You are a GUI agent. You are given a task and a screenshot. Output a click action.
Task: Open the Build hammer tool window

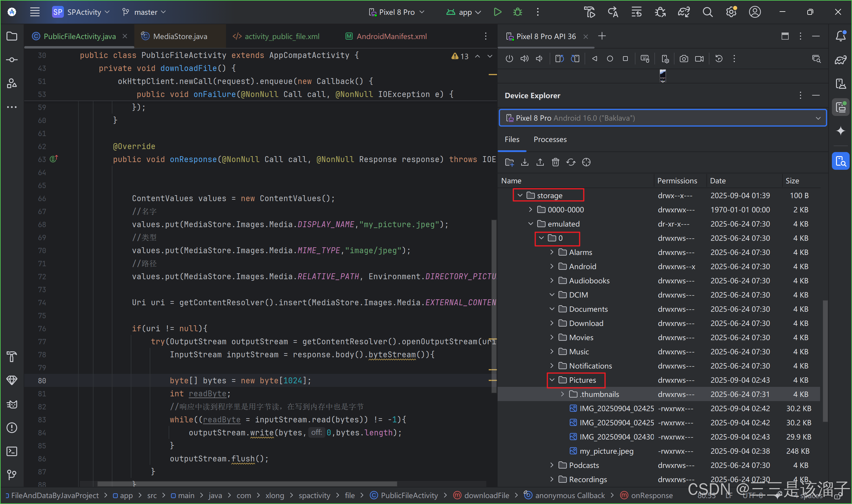(x=12, y=357)
